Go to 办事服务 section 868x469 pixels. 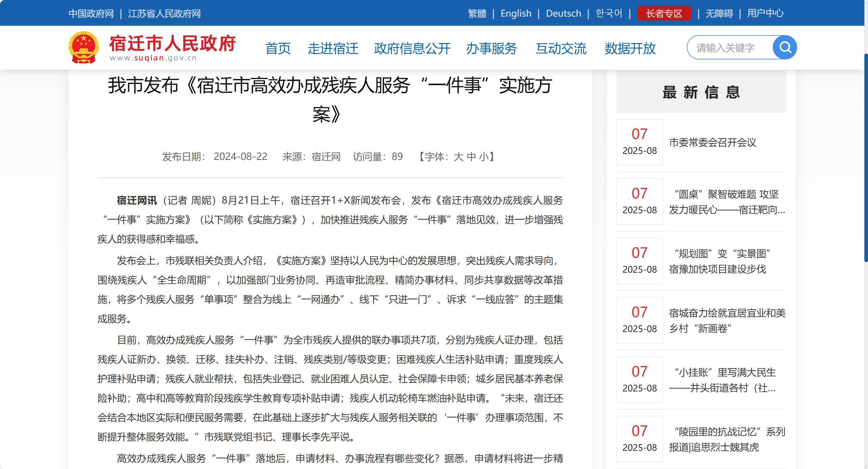[x=491, y=48]
